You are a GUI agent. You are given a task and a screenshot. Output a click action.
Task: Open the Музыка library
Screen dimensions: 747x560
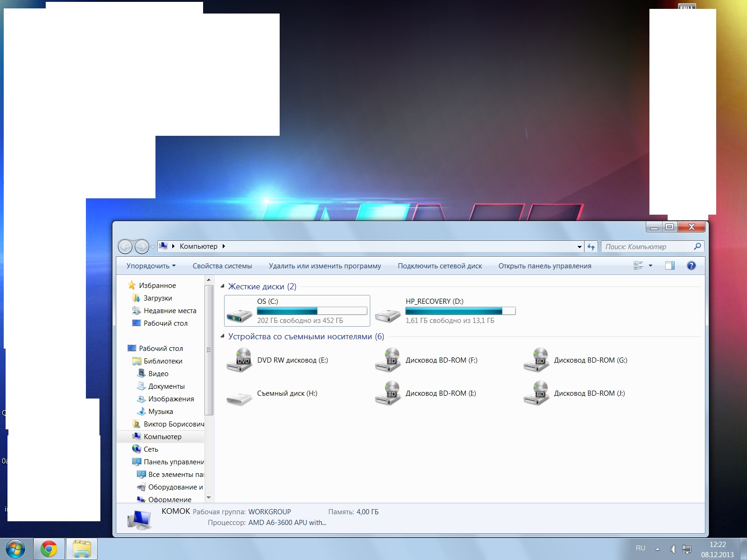(161, 412)
